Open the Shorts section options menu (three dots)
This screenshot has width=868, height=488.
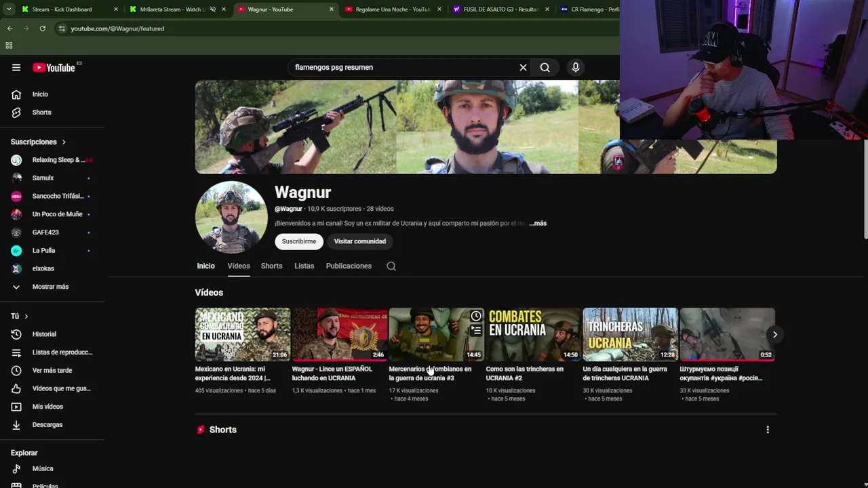coord(768,430)
